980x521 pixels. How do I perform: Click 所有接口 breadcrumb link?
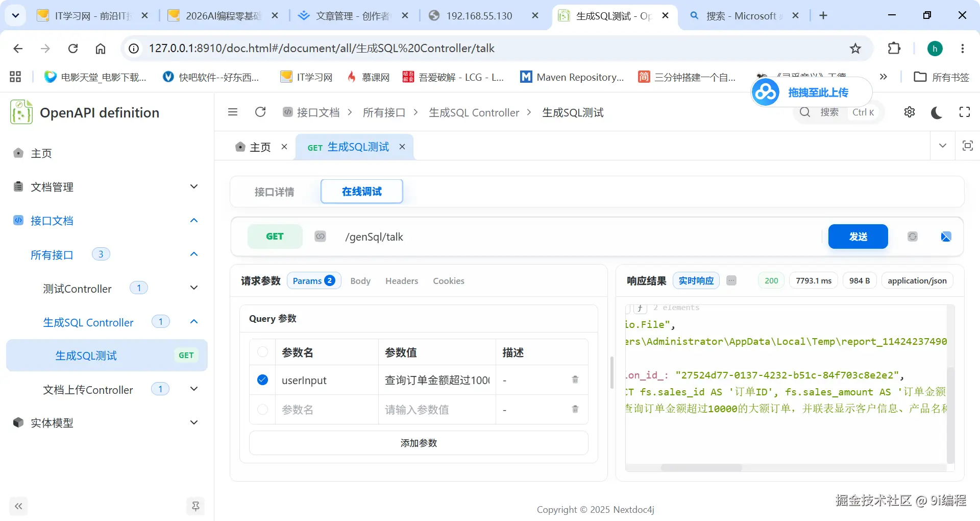point(384,112)
